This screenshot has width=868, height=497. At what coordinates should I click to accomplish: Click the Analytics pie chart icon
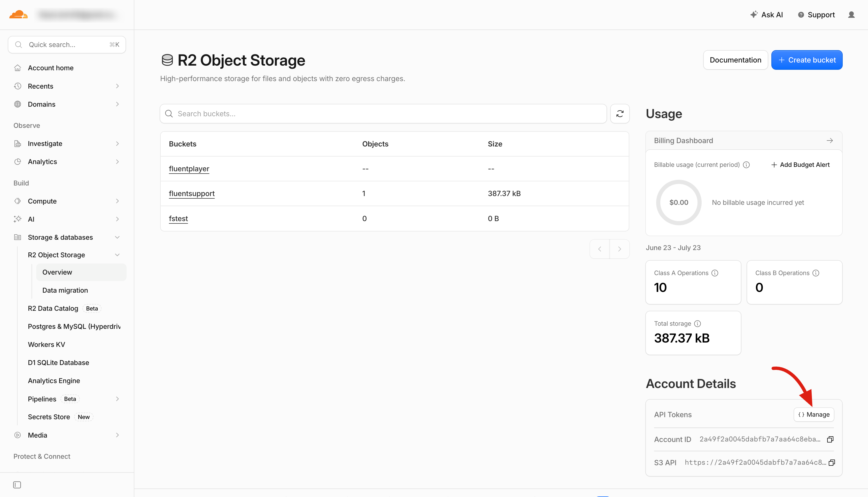(x=18, y=161)
